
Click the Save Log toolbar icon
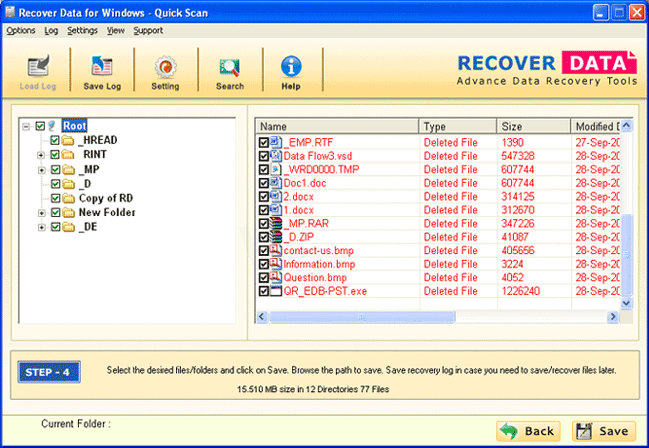tap(100, 68)
